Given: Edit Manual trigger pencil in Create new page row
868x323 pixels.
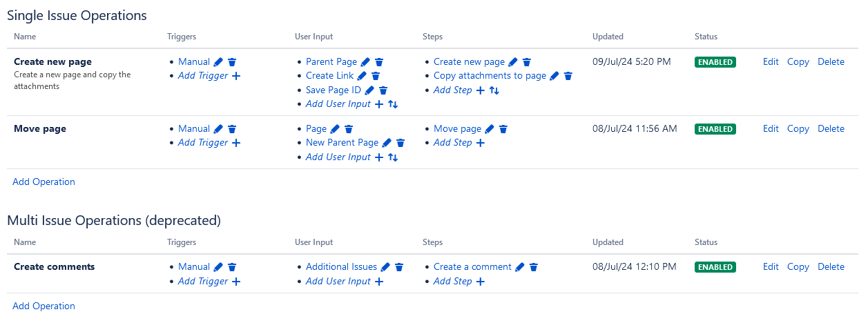Looking at the screenshot, I should (x=218, y=62).
